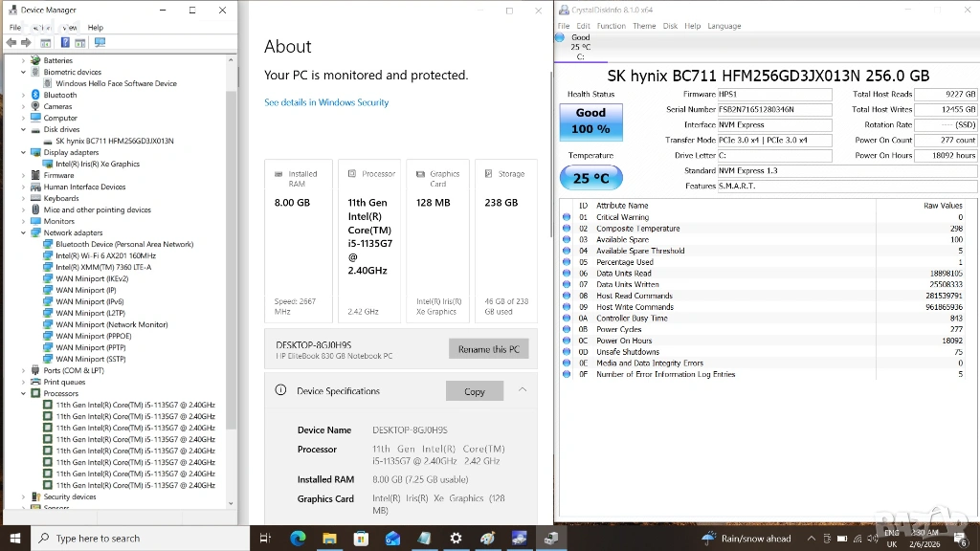
Task: Open Microsoft Edge from the taskbar
Action: (298, 539)
